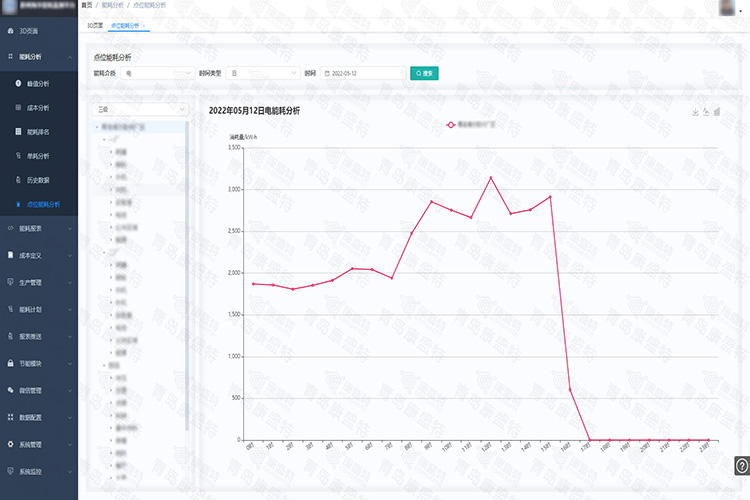Screen dimensions: 750x500
Task: Click the peak data point near 12时
Action: click(x=491, y=178)
